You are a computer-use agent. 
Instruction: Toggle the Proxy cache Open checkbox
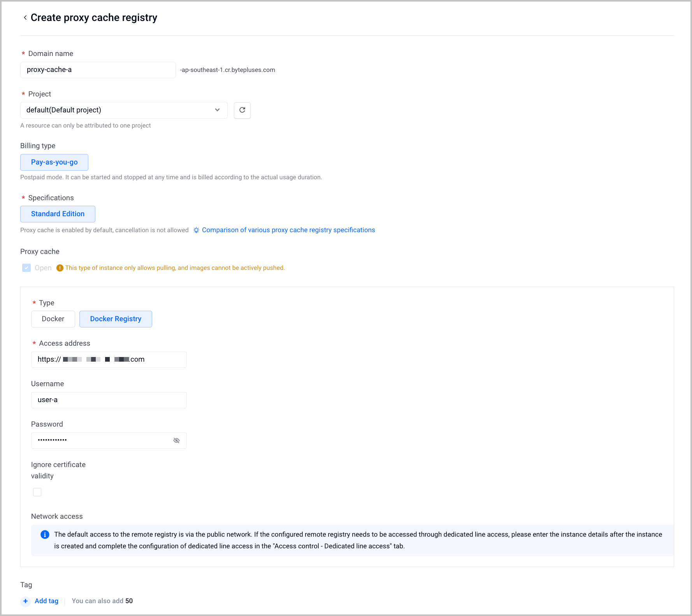click(x=26, y=268)
